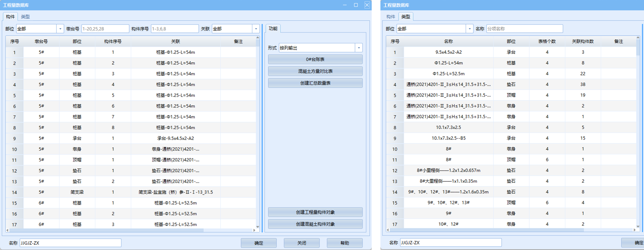Close the left 工程量数据库 window
The width and height of the screenshot is (644, 250).
coord(367,5)
